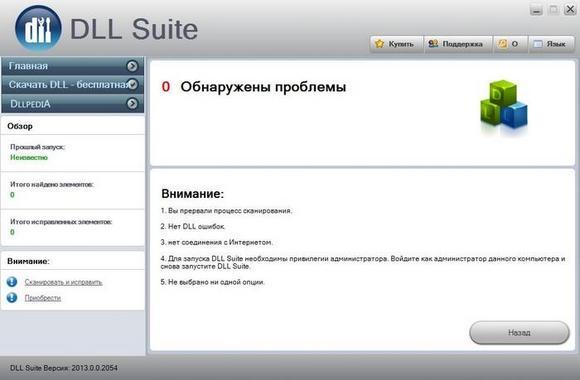Click the window icon on Язык button
This screenshot has width=580, height=380.
[x=537, y=44]
